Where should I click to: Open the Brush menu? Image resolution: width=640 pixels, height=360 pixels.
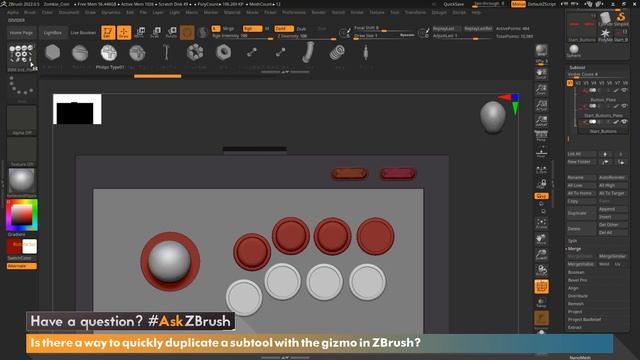30,13
